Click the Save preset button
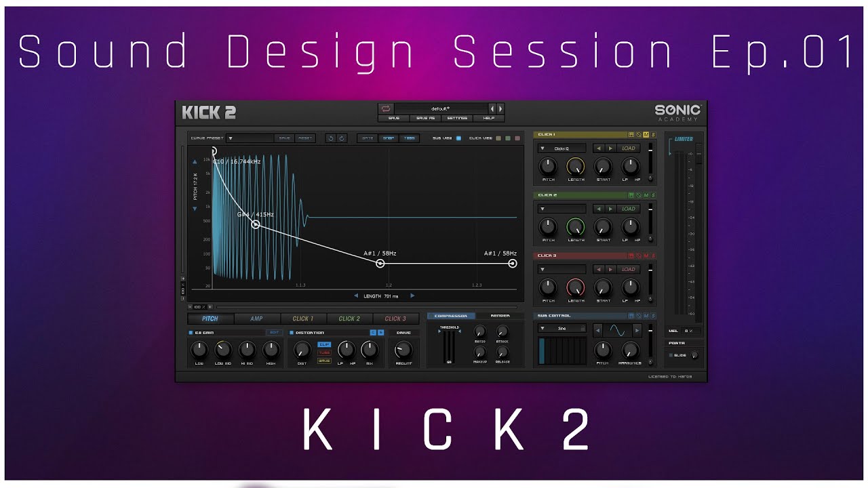Screen dimensions: 868x488 pyautogui.click(x=394, y=118)
